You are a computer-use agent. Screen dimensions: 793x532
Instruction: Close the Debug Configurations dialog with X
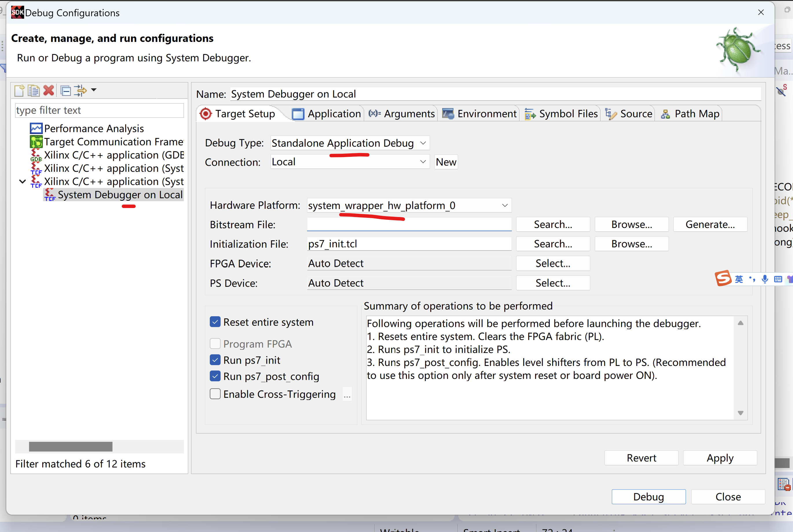click(761, 12)
